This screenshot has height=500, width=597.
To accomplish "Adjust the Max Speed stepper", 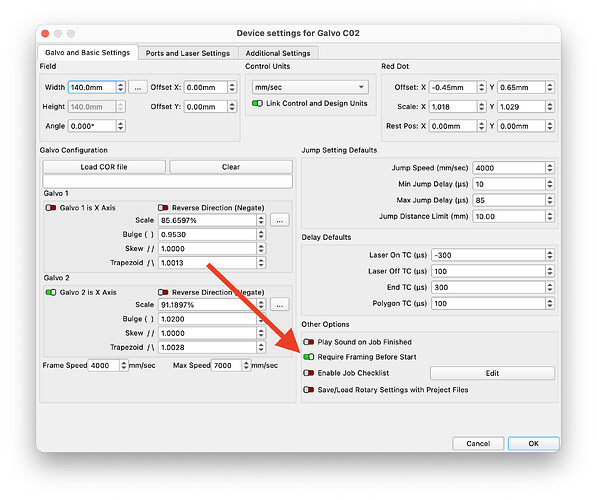I will pyautogui.click(x=246, y=365).
